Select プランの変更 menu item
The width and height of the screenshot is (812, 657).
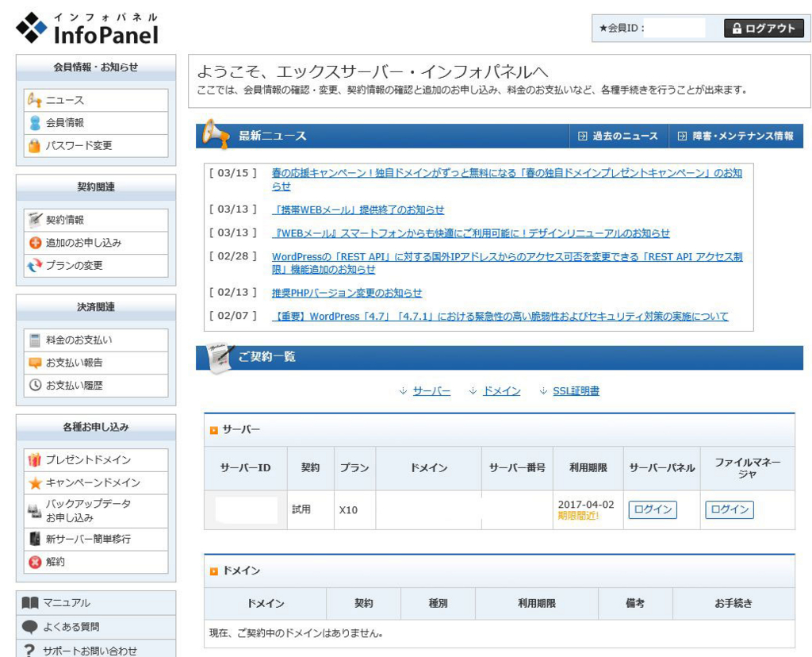(96, 265)
